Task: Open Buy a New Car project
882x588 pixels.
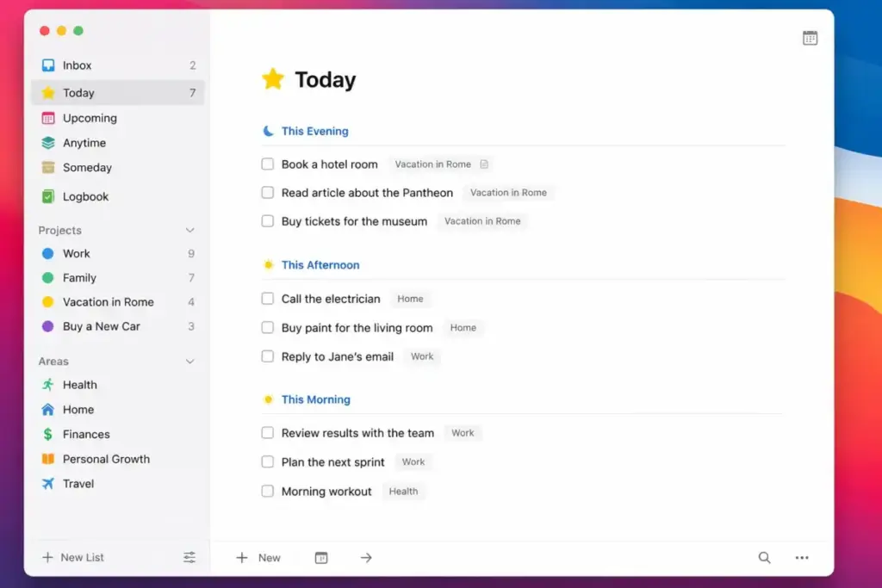Action: pos(117,326)
